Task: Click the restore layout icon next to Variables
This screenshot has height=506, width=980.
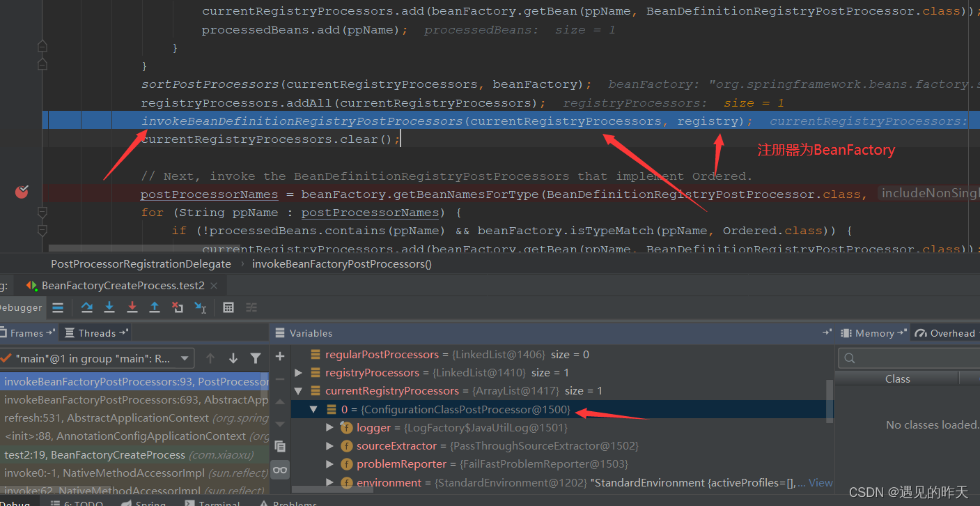Action: tap(827, 333)
